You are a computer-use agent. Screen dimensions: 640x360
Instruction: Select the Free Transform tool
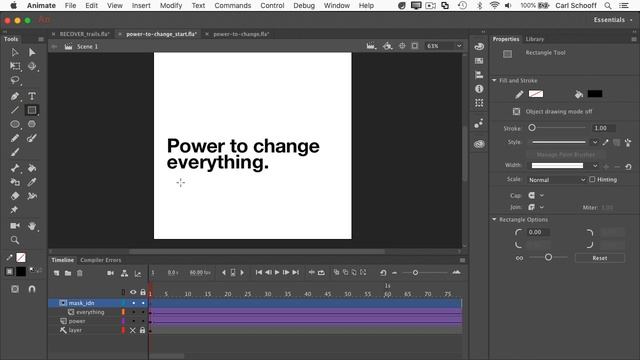15,66
